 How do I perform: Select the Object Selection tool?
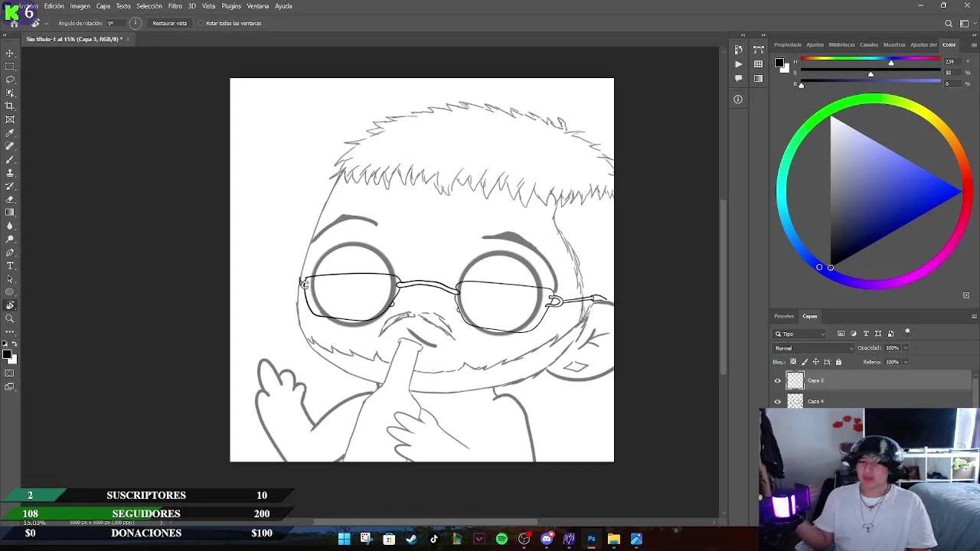[x=10, y=93]
